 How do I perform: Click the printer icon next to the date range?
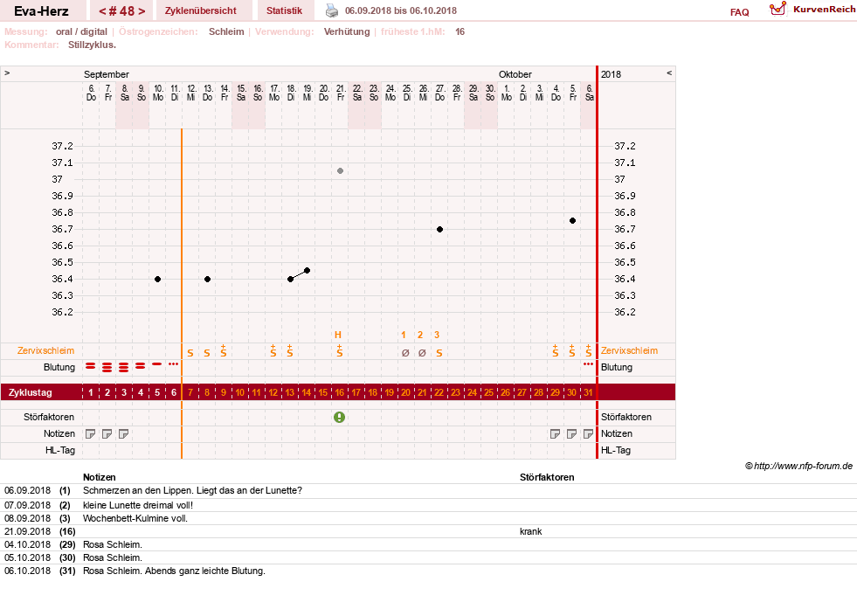pos(332,10)
